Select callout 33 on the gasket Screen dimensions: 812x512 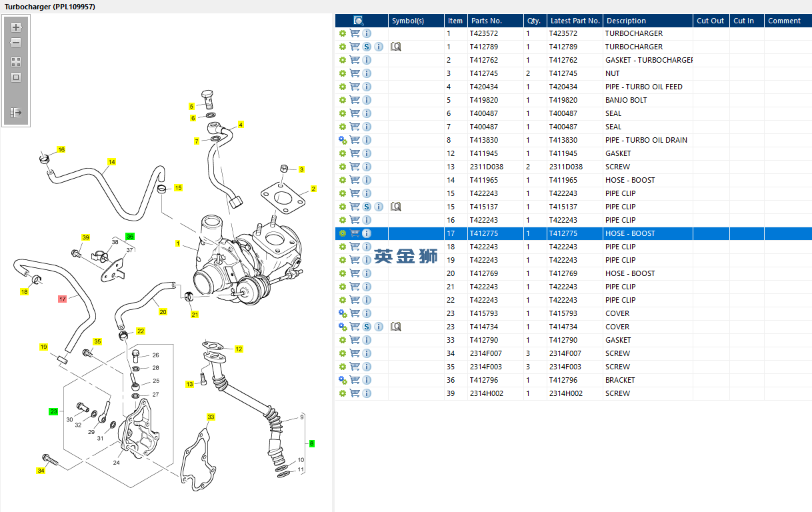click(x=211, y=417)
